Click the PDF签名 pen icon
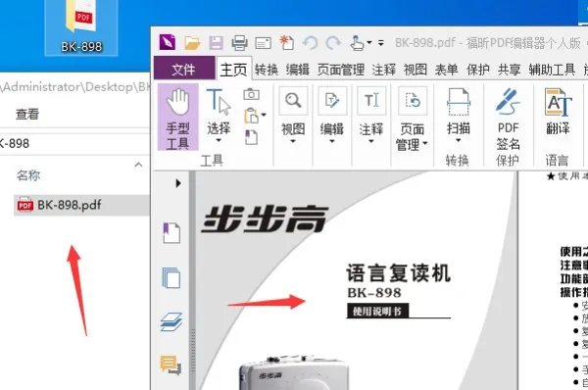 click(508, 102)
